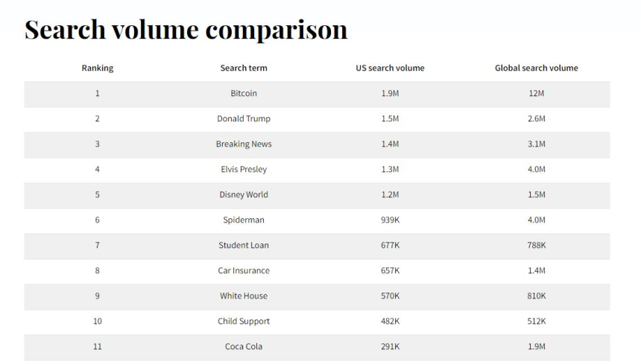The image size is (641, 364).
Task: Click the Search term column header
Action: (x=244, y=68)
